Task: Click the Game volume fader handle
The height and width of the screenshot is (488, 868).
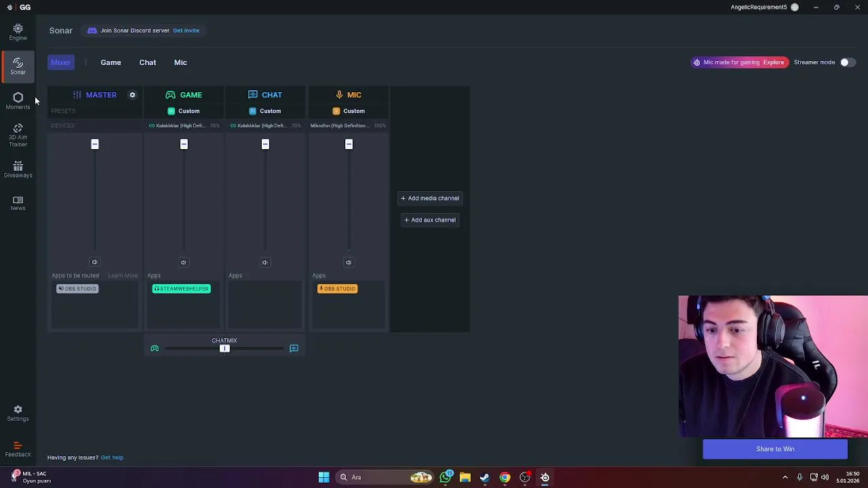Action: (184, 144)
